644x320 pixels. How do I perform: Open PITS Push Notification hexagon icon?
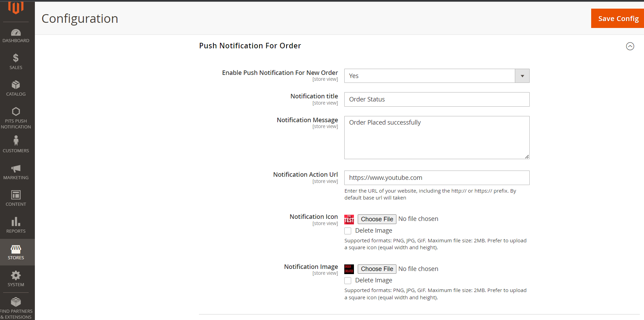click(16, 111)
